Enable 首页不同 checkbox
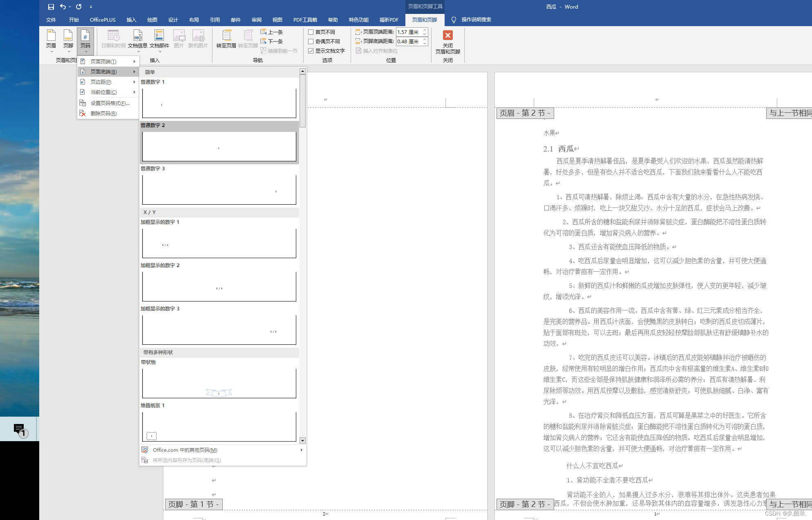This screenshot has height=520, width=812. 311,32
